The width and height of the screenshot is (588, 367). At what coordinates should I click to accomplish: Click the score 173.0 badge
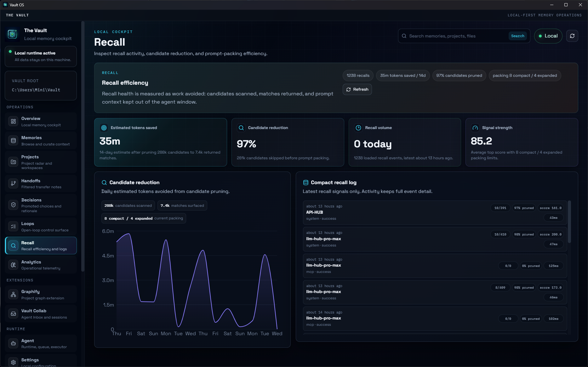pyautogui.click(x=550, y=288)
